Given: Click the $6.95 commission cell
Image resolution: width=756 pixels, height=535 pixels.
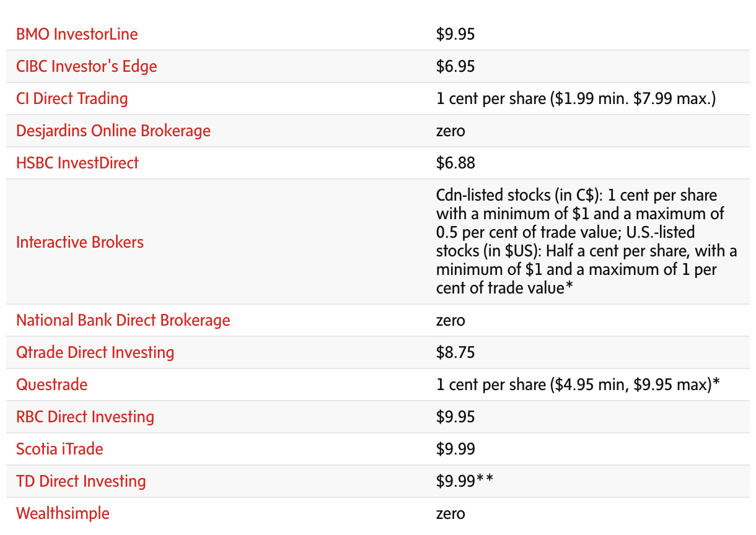Looking at the screenshot, I should pos(455,66).
